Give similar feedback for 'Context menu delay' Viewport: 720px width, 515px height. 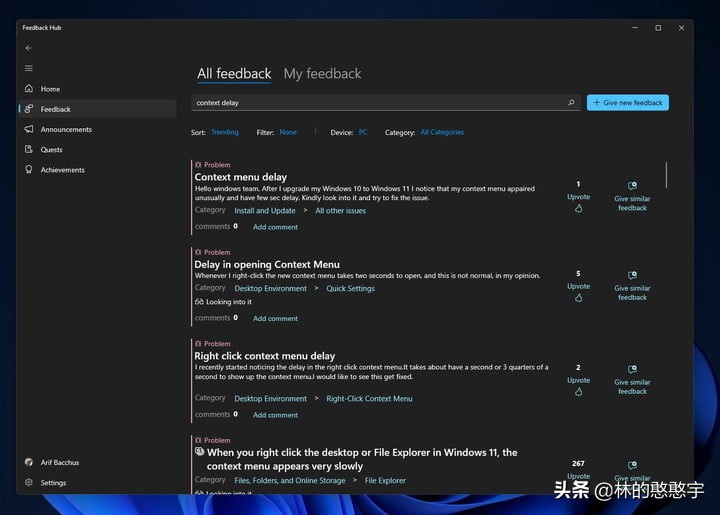click(632, 196)
